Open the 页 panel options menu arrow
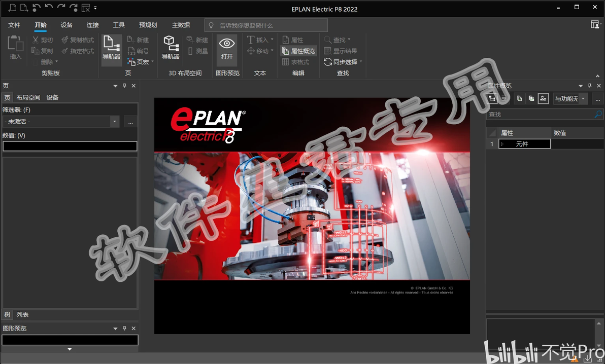The height and width of the screenshot is (364, 605). [x=115, y=86]
